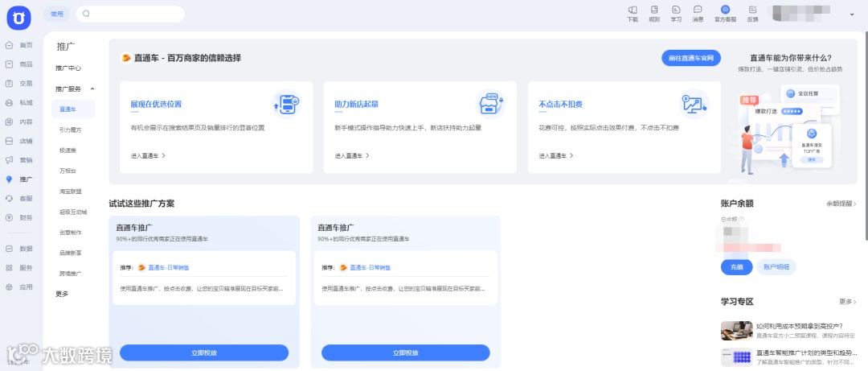Open 进入直通车 under 不点击不扣费
Screen dimensions: 868x371
[556, 156]
